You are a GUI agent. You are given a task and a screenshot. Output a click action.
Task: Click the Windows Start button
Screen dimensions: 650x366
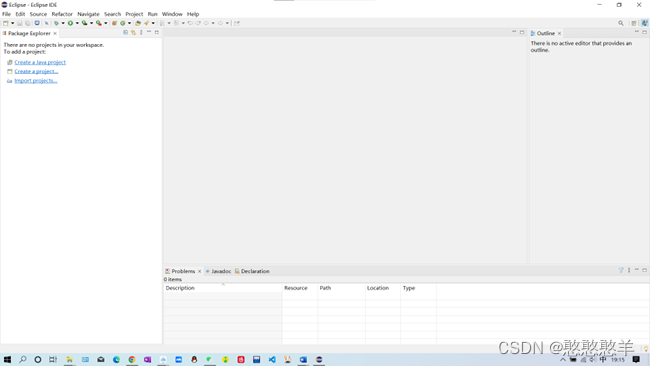point(7,359)
